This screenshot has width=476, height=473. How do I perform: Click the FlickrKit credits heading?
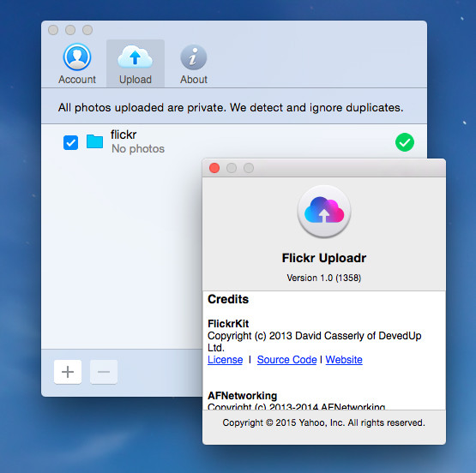(x=228, y=324)
